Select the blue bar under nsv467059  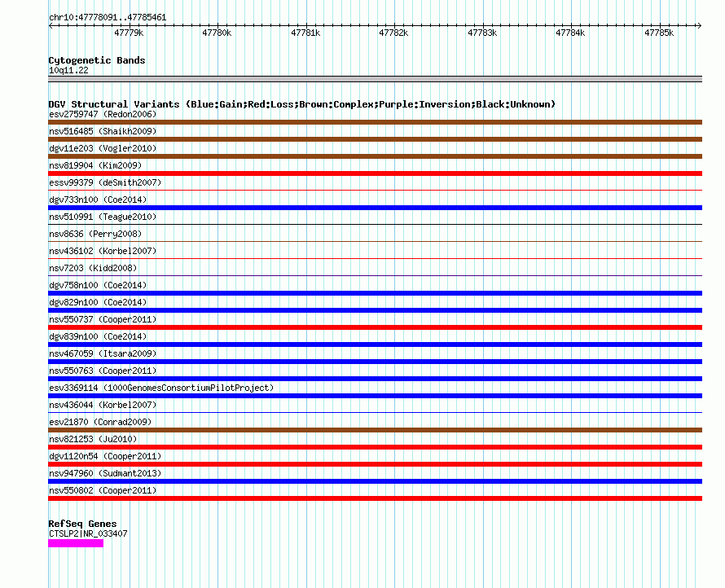[375, 362]
